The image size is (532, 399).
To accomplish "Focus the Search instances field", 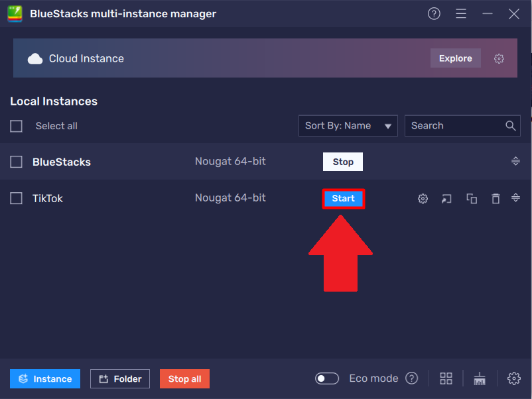I will (x=462, y=126).
